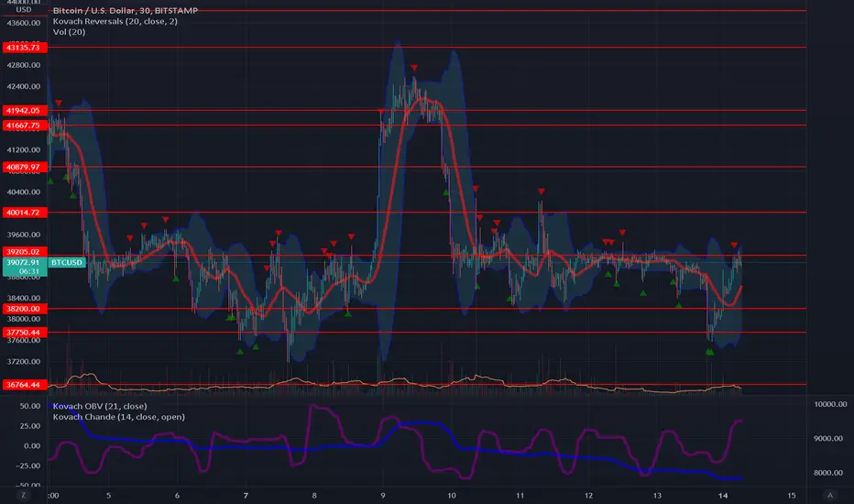854x504 pixels.
Task: Click the 50.00 value on the Chande scale
Action: [x=30, y=406]
